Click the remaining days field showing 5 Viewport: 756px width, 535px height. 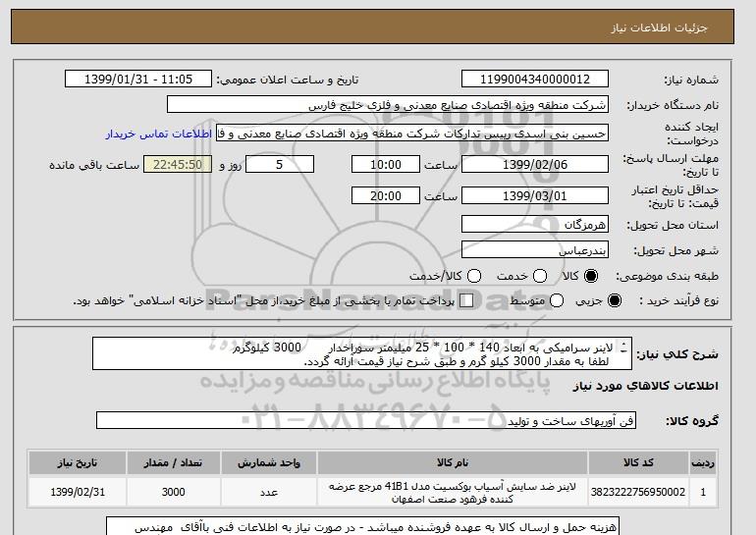pos(280,164)
